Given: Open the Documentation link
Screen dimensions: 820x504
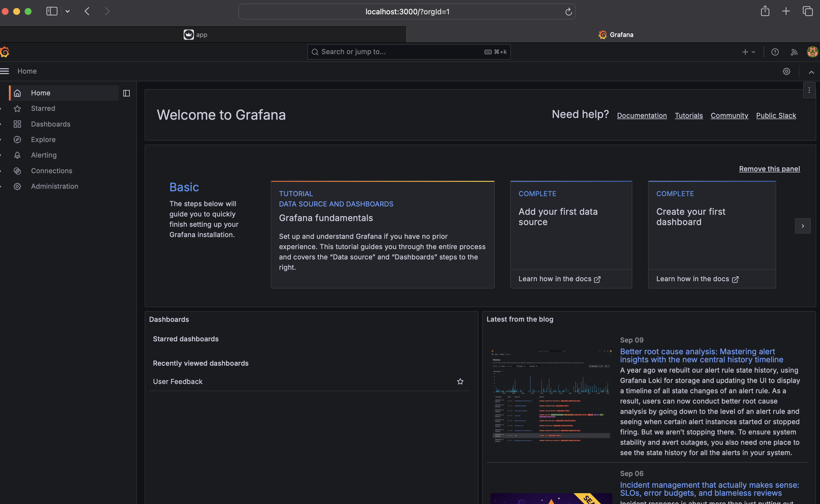Looking at the screenshot, I should (x=642, y=116).
